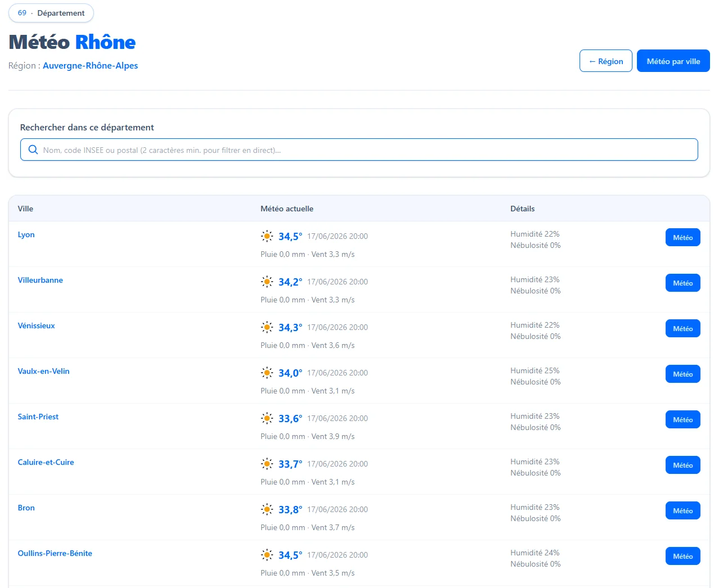Click Vénissieux's 34,3° temperature

point(291,328)
